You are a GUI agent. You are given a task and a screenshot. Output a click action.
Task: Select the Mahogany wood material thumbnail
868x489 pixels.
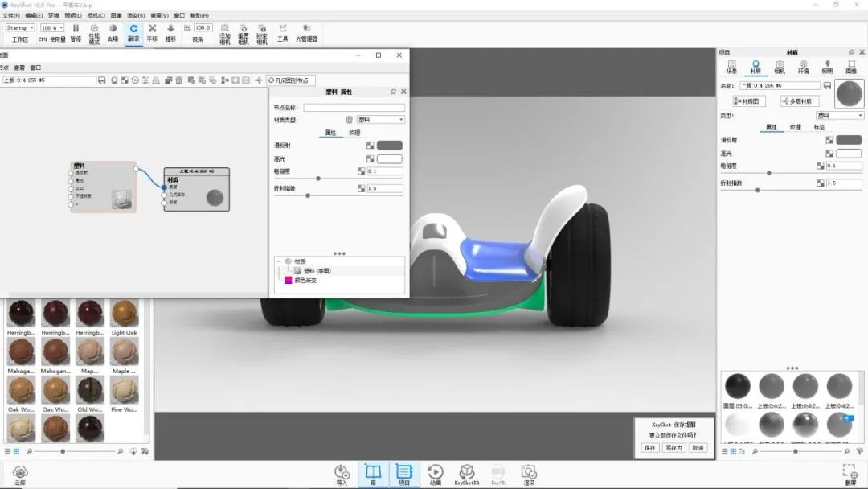coord(20,350)
